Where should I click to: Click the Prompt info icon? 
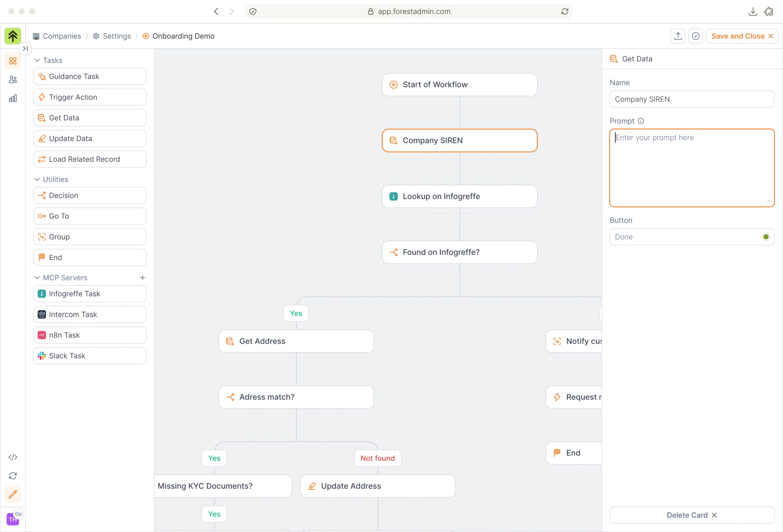point(641,121)
